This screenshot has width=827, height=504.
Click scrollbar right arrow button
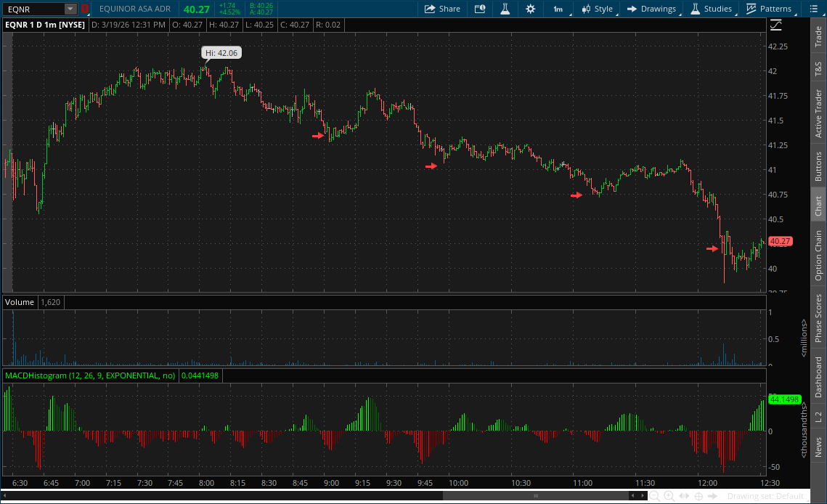pyautogui.click(x=643, y=495)
